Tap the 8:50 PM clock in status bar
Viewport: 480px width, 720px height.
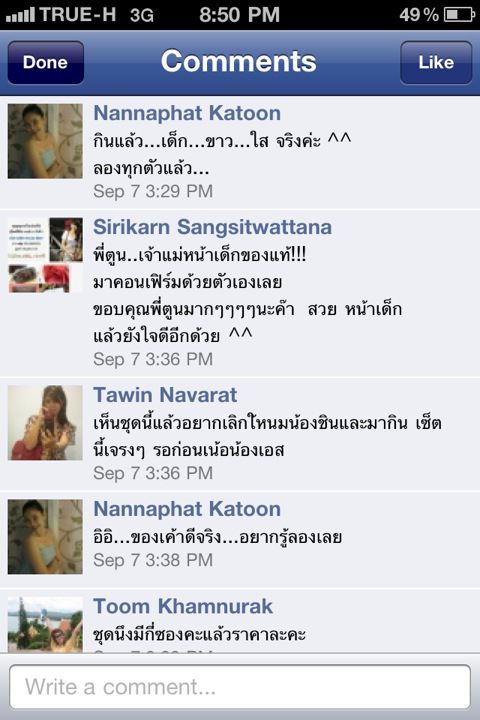coord(239,15)
